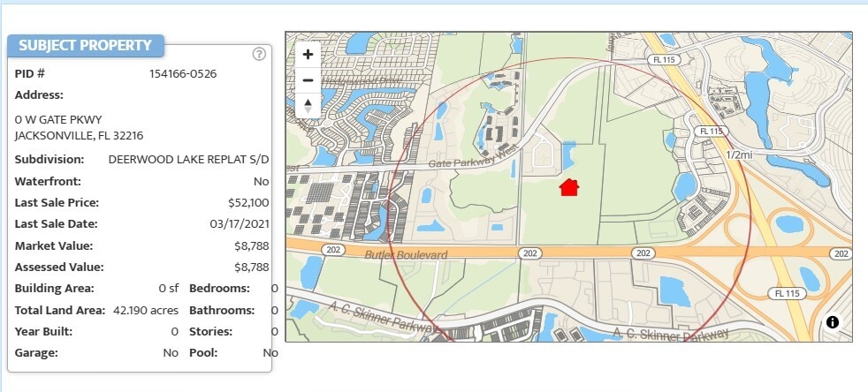Screen dimensions: 868x392
Task: Open the map attribution info icon
Action: click(x=833, y=322)
